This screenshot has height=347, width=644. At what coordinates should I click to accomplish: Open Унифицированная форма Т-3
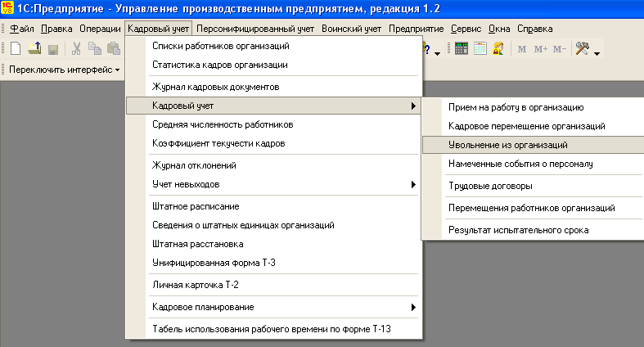coord(273,263)
